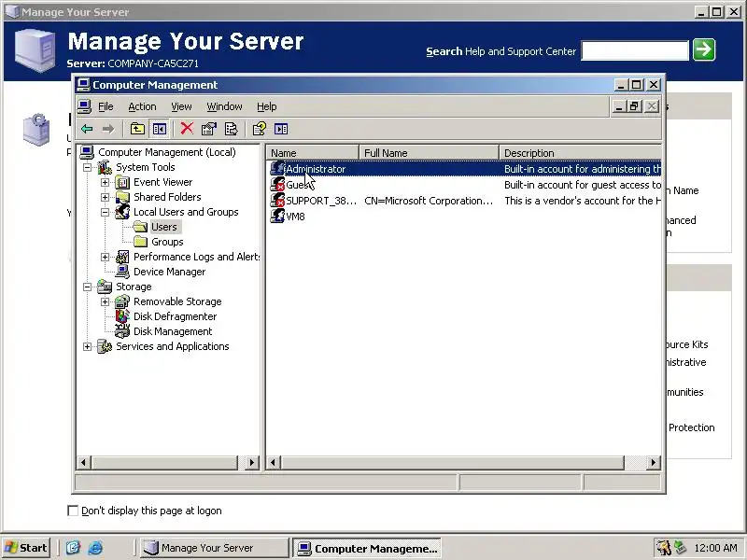Click the Disk Management tree icon

122,331
